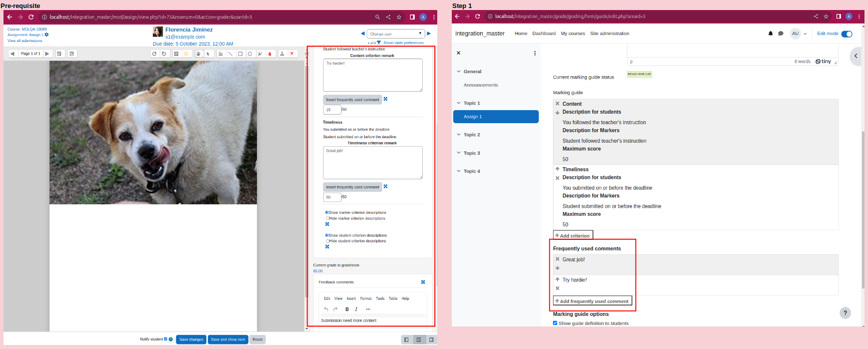Select the comment tool in annotator
Image resolution: width=868 pixels, height=349 pixels.
pos(176,54)
